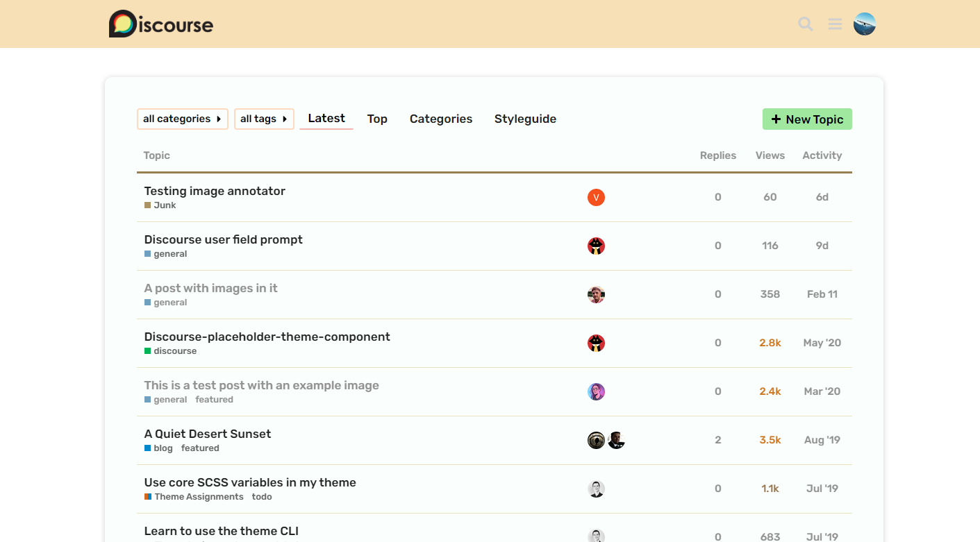
Task: Open This is a test post with example image
Action: click(261, 385)
